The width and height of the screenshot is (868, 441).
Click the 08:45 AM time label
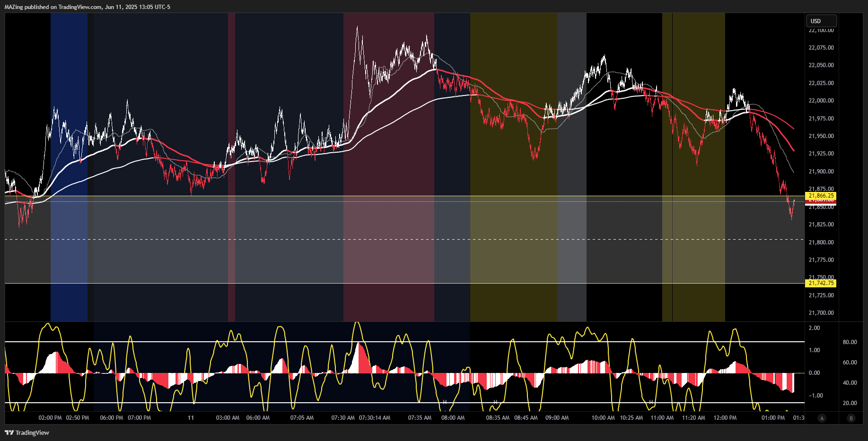point(526,418)
